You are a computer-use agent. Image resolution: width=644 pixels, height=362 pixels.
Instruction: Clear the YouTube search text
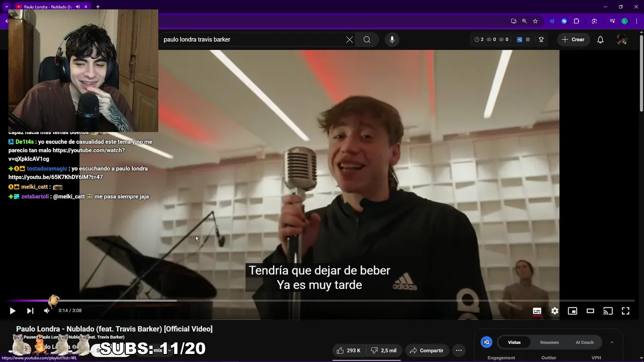[349, 40]
